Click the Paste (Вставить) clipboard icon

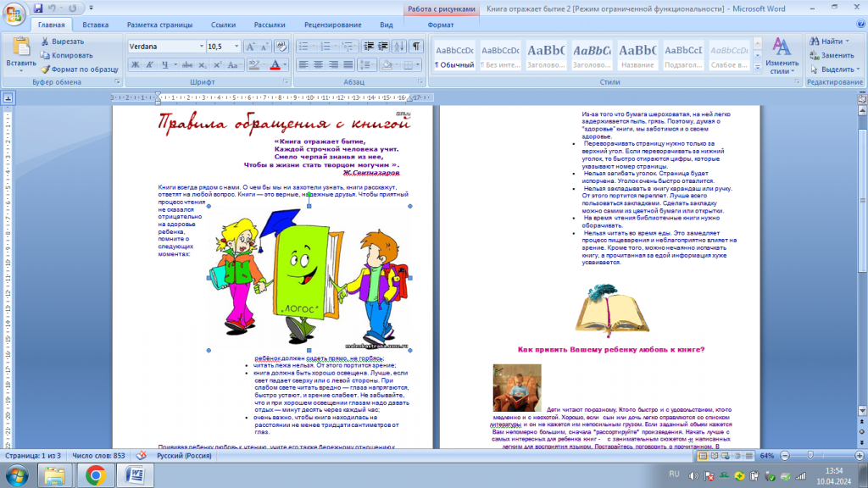pos(21,47)
